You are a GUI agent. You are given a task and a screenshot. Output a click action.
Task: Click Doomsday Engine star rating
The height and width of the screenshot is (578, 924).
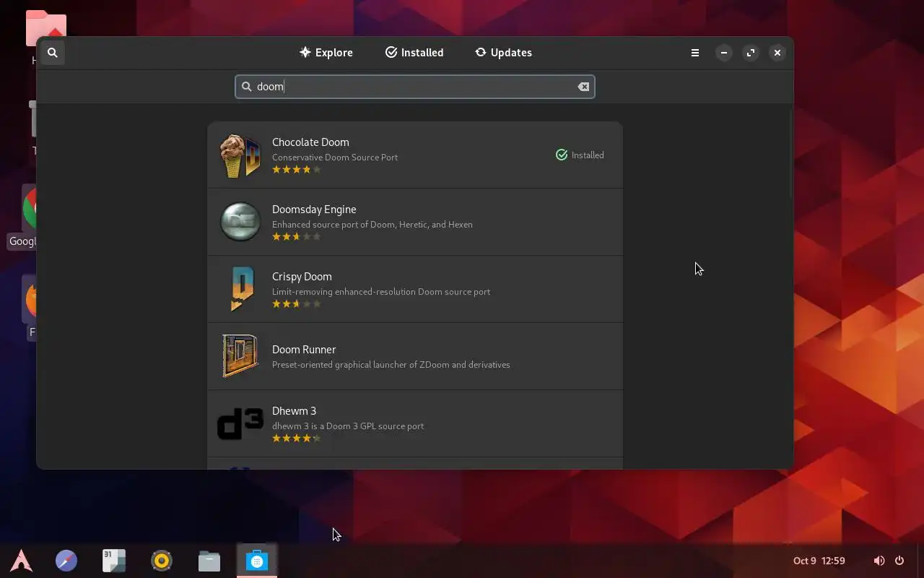point(296,237)
